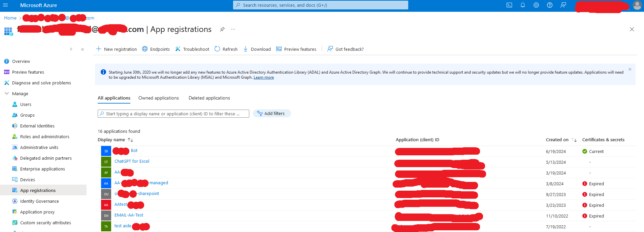Open portal settings gear

click(536, 5)
